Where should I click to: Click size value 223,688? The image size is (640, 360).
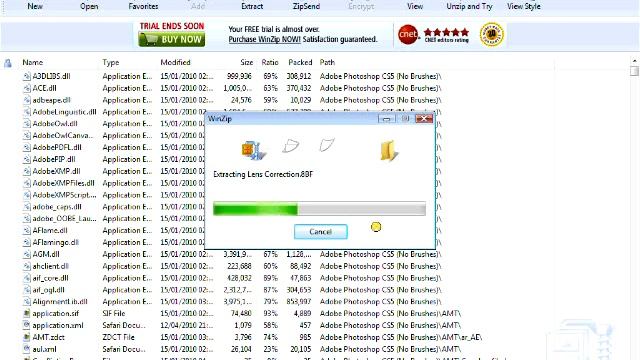239,266
